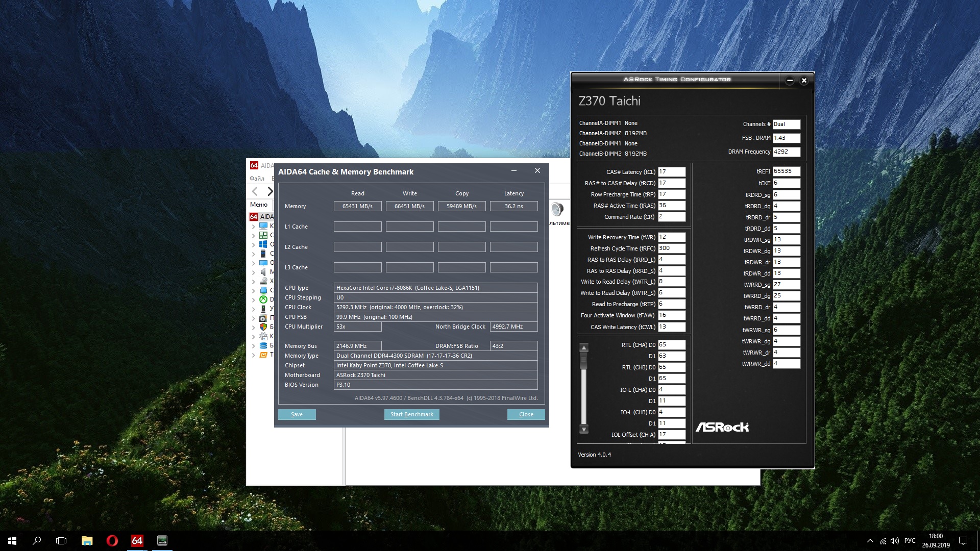Screen dimensions: 980x551
Task: Click the CAS# Latency (tCL) field
Action: pos(671,172)
